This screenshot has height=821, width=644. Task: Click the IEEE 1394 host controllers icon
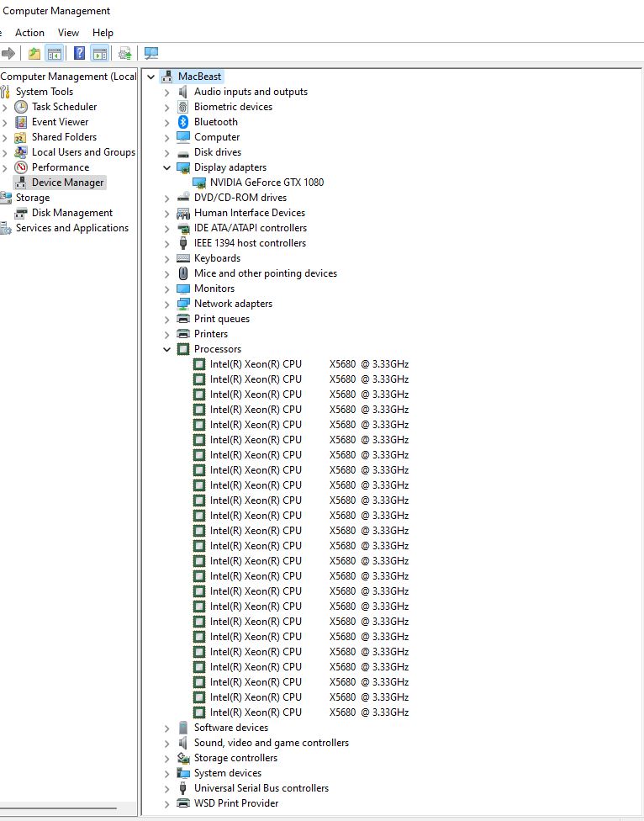[183, 243]
